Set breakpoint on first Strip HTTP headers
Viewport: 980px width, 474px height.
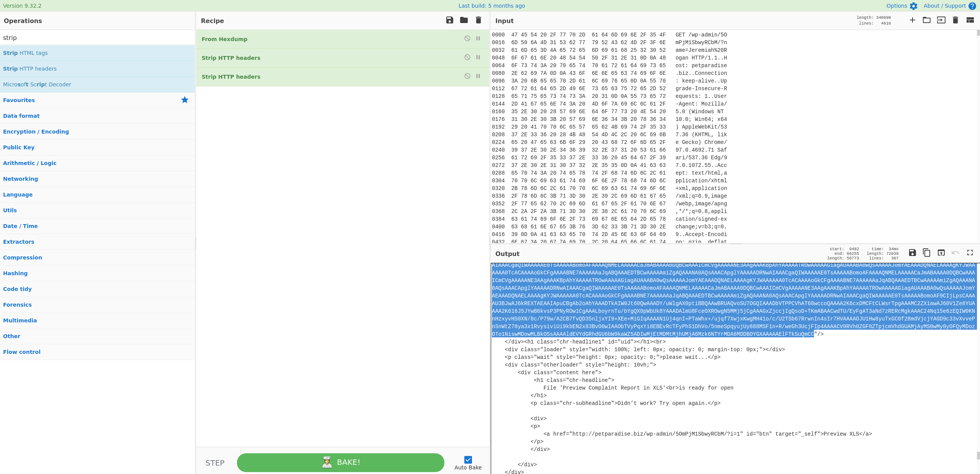[478, 57]
